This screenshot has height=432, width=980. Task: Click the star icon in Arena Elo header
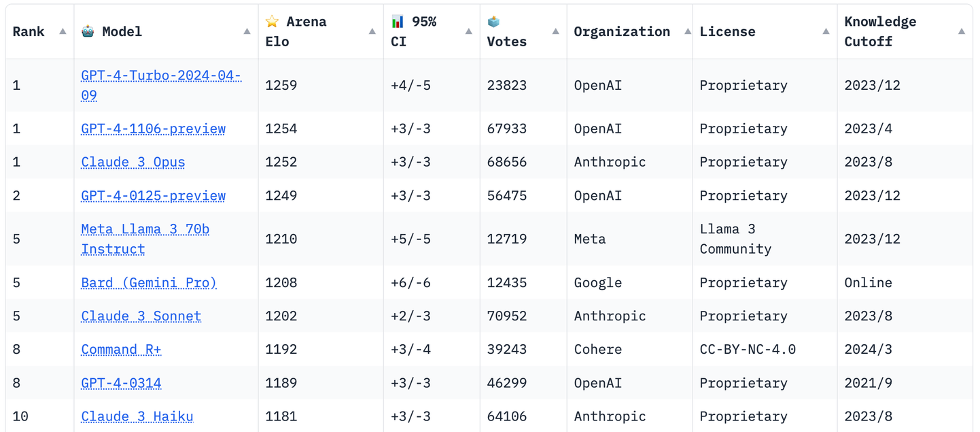click(x=272, y=22)
